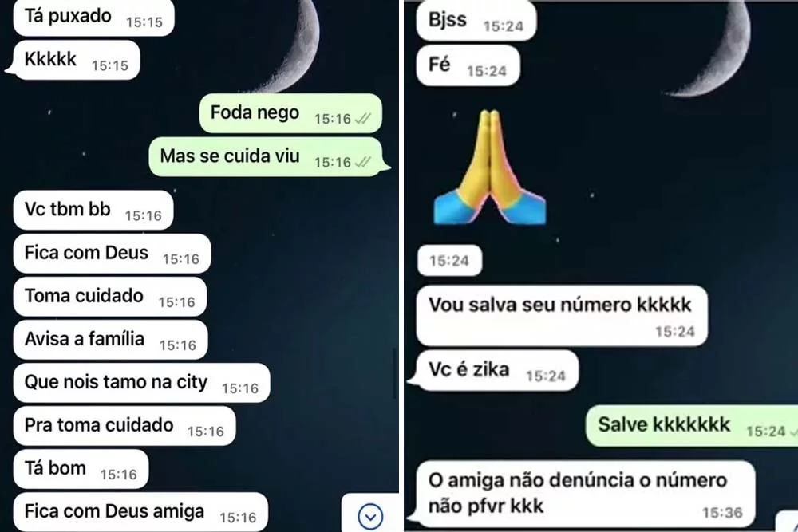Tap the 'Kkkkk' message at 15:15
The image size is (798, 532).
tap(73, 60)
